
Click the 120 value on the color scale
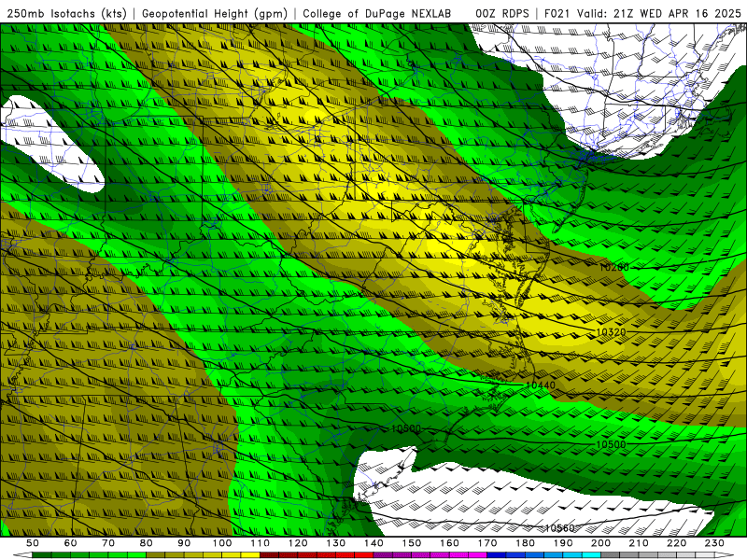click(x=298, y=543)
